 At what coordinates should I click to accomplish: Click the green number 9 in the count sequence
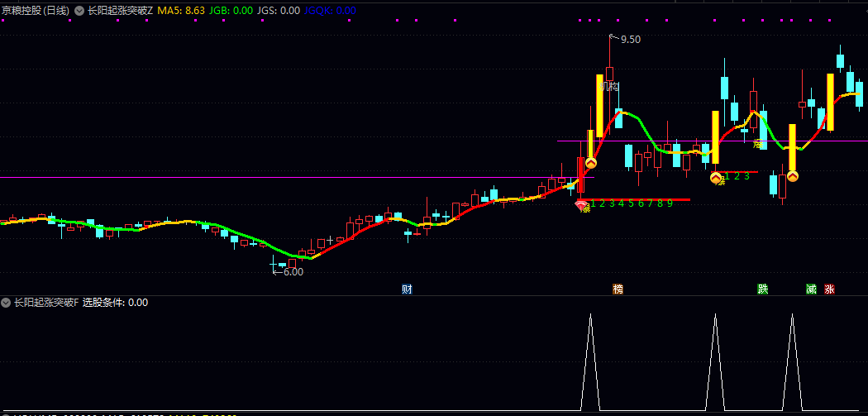[670, 203]
